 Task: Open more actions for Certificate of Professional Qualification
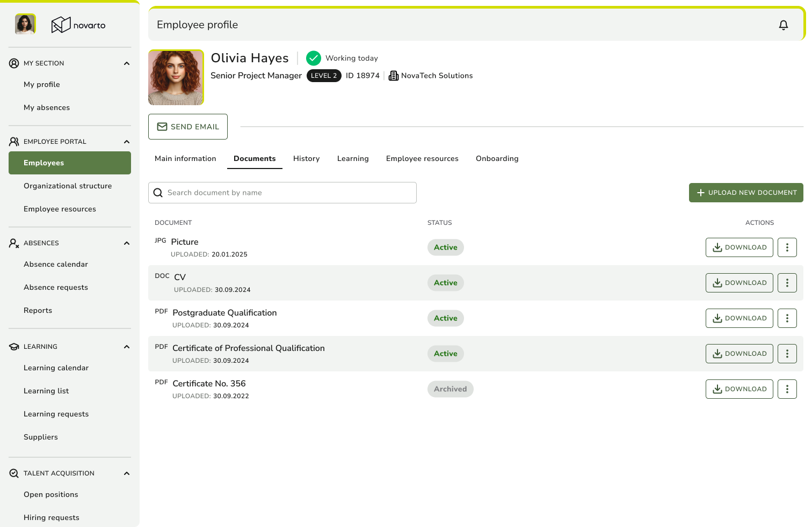[x=787, y=354]
